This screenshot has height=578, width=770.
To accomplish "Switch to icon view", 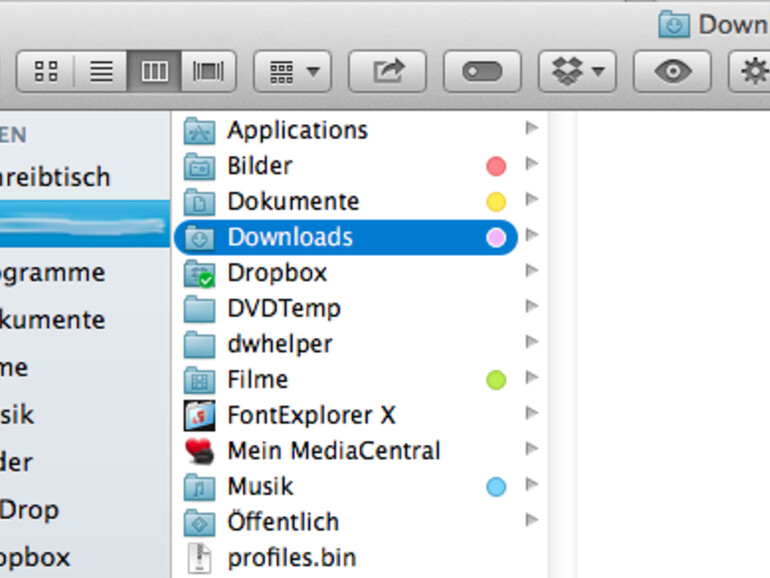I will click(46, 72).
